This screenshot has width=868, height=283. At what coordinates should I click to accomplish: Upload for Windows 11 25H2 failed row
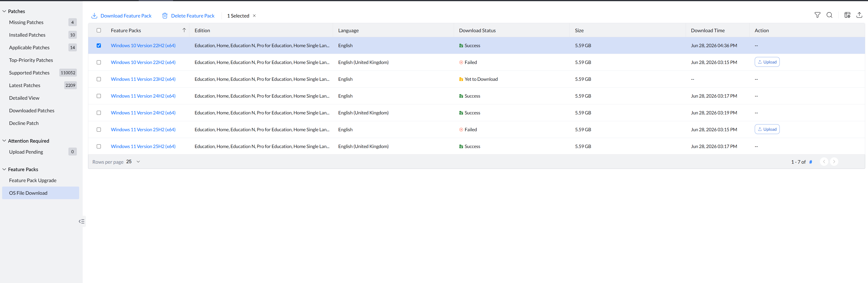coord(767,129)
